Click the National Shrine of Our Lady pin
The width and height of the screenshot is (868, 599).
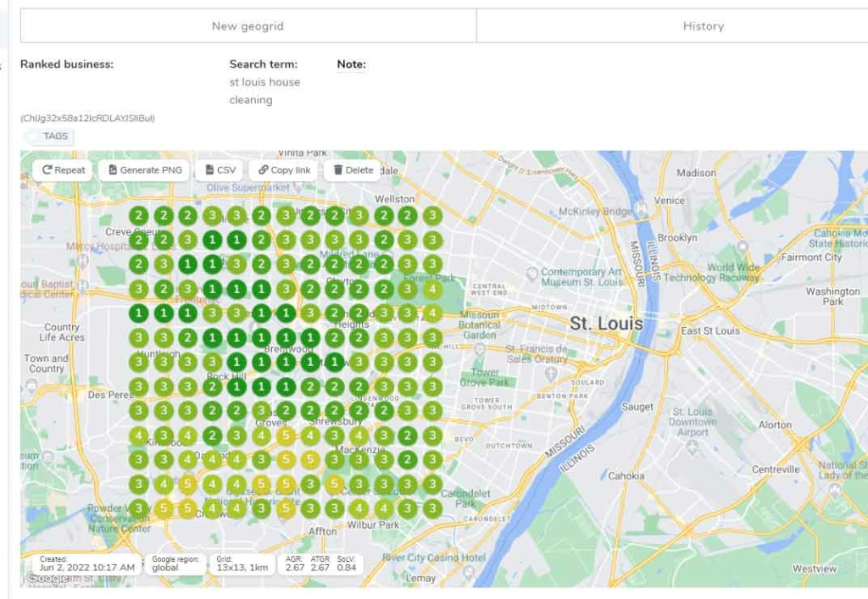pos(835,489)
